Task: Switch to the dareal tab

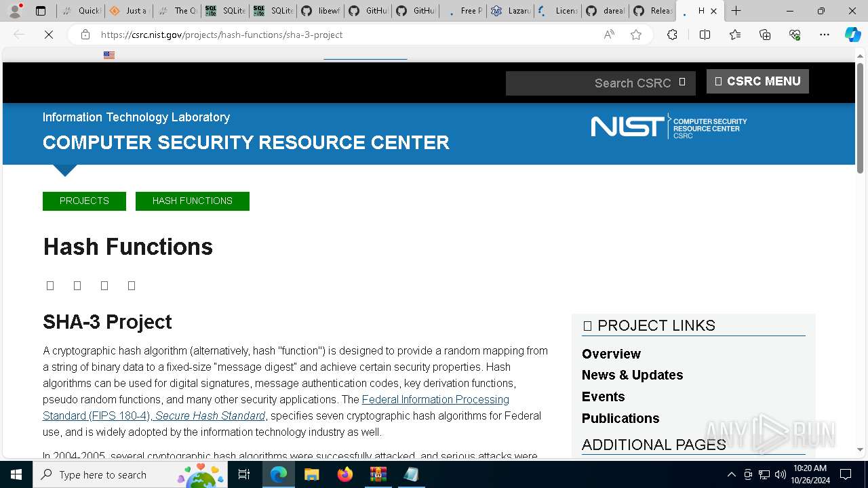Action: [x=606, y=11]
